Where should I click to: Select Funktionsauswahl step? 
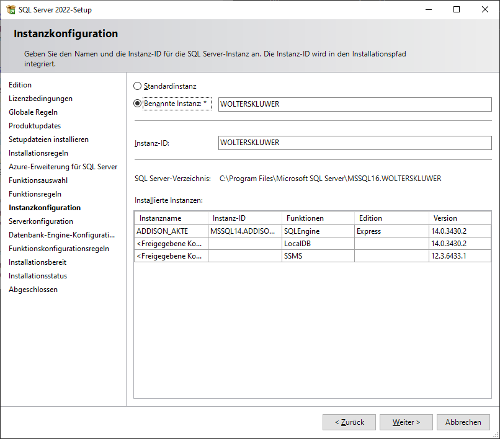tap(38, 180)
